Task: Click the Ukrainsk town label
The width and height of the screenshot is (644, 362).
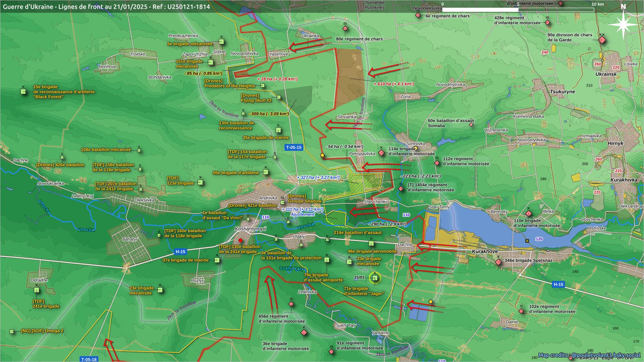Action: pyautogui.click(x=606, y=74)
